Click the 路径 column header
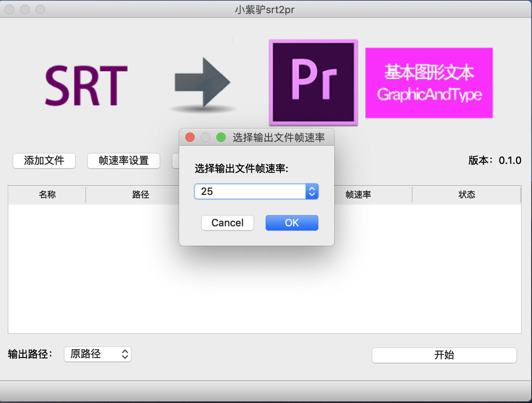 [x=140, y=195]
